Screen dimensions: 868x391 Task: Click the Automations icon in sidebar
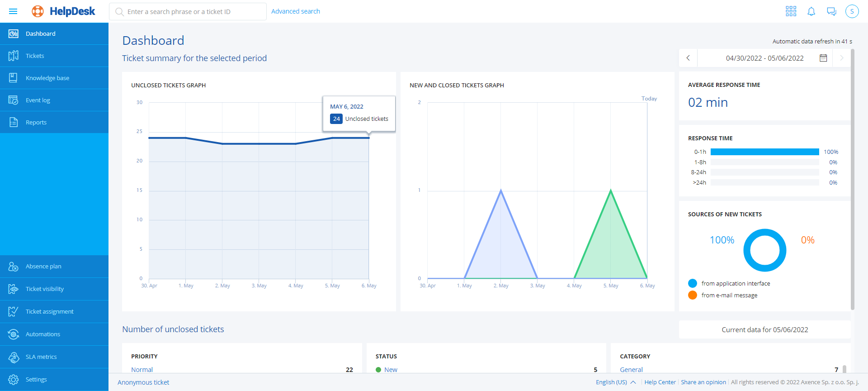pos(14,334)
